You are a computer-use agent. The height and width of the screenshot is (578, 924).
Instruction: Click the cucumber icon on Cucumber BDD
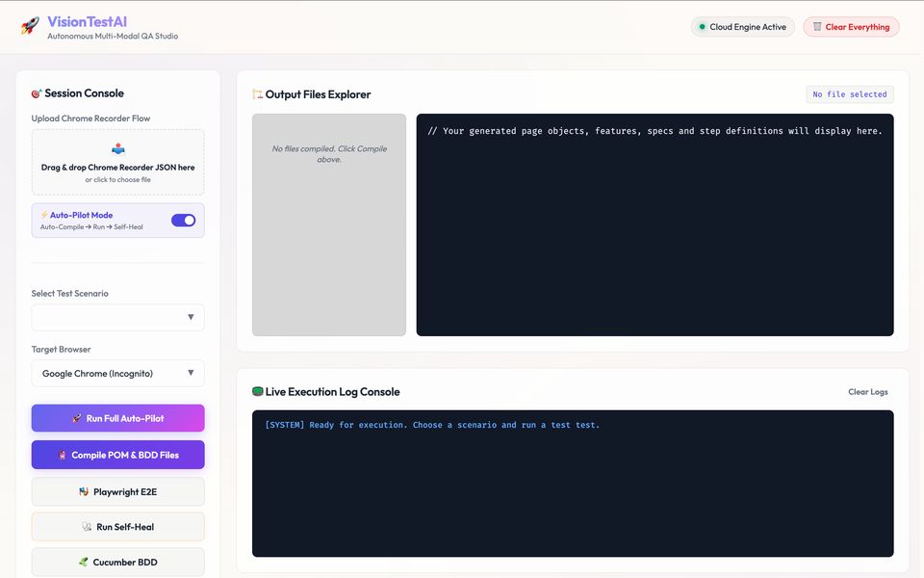click(83, 562)
